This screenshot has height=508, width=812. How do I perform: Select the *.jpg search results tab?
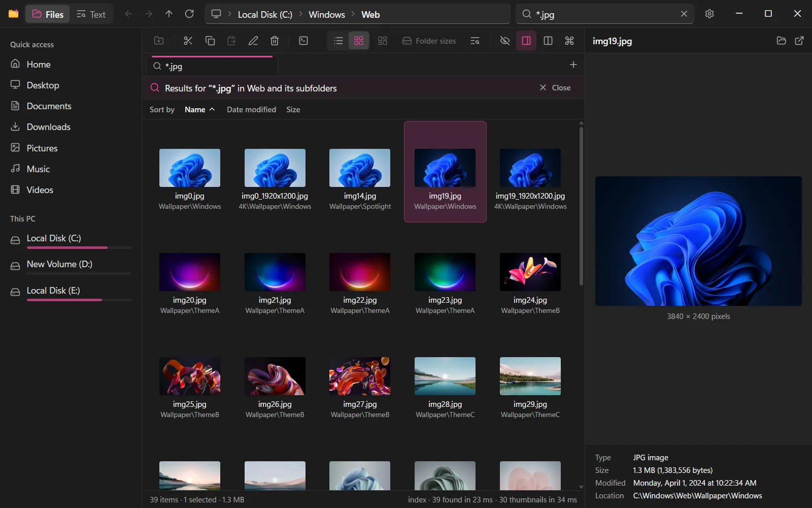[212, 66]
